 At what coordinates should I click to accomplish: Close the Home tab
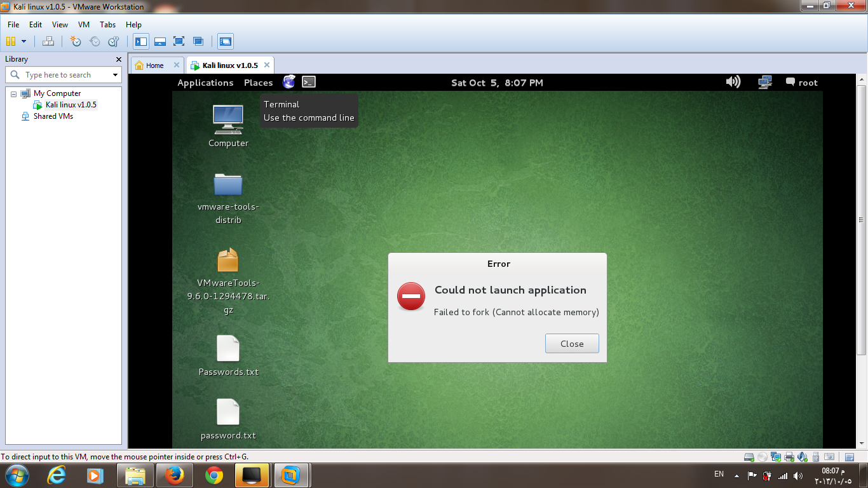coord(177,65)
